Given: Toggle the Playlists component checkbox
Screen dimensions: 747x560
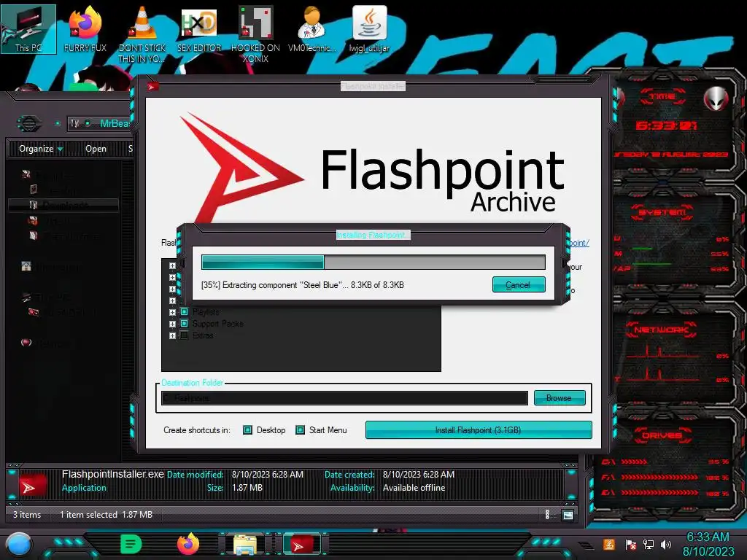Looking at the screenshot, I should 185,312.
